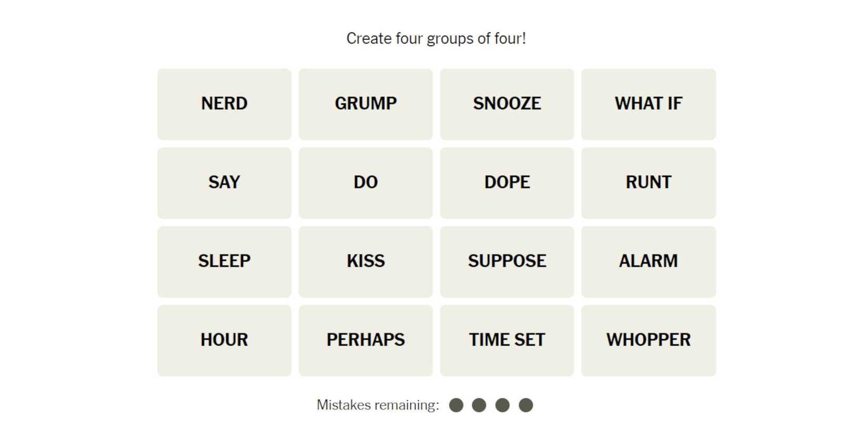
Task: Click the GRUMP tile
Action: pyautogui.click(x=366, y=104)
